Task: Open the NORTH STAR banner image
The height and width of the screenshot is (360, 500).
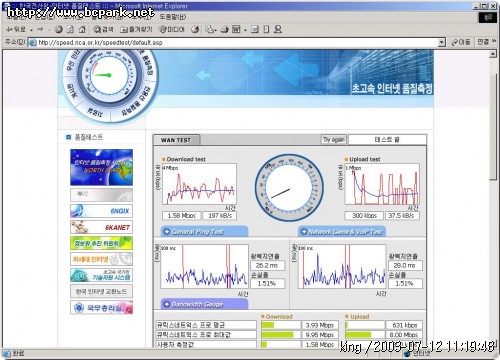Action: [101, 167]
